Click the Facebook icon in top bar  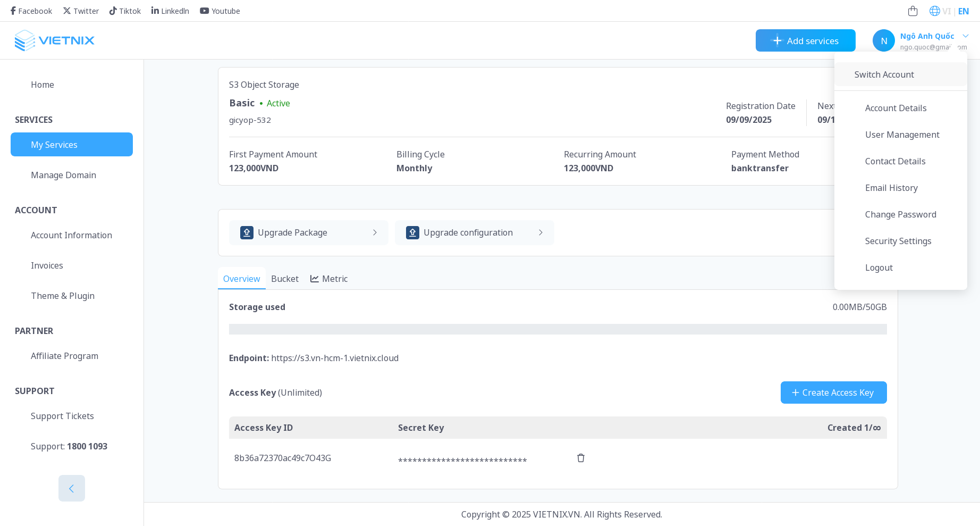tap(13, 11)
